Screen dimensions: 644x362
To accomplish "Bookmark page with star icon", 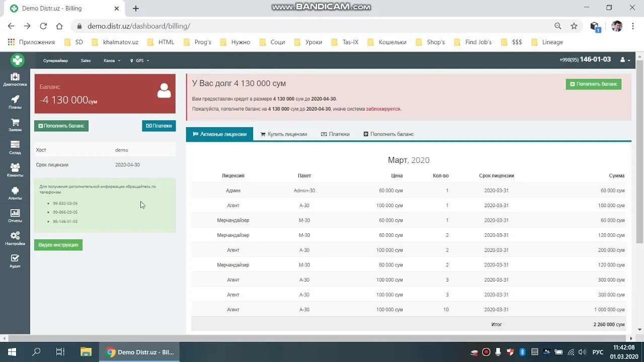I will pyautogui.click(x=574, y=26).
